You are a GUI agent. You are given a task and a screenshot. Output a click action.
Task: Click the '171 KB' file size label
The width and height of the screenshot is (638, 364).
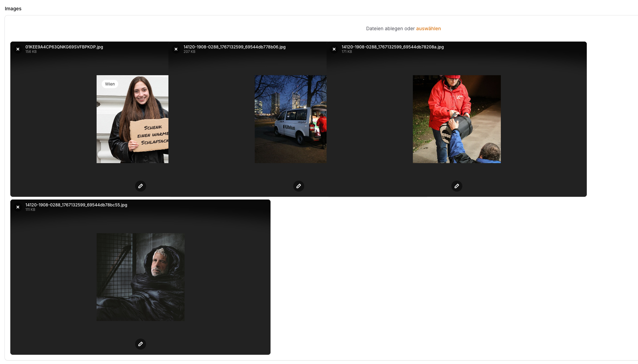(347, 52)
